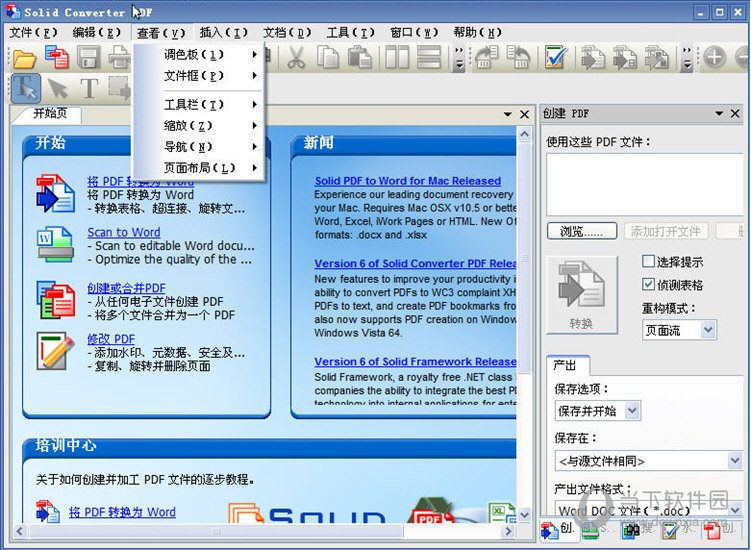Open Solid PDF to Word for Mac Released link

coord(408,181)
